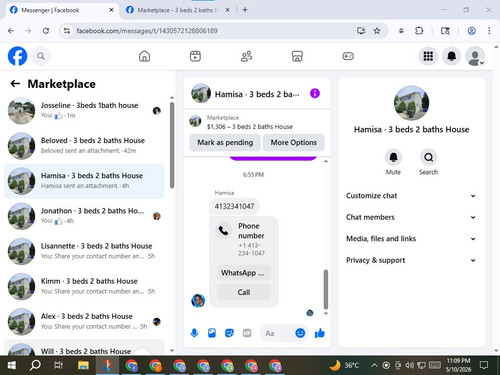
Task: Expand Chat members section
Action: [x=411, y=217]
